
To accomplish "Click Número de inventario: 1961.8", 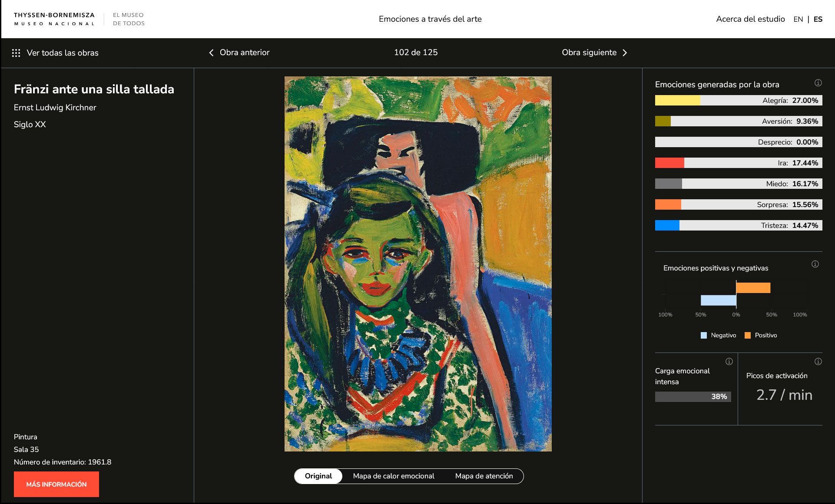I will (x=63, y=462).
